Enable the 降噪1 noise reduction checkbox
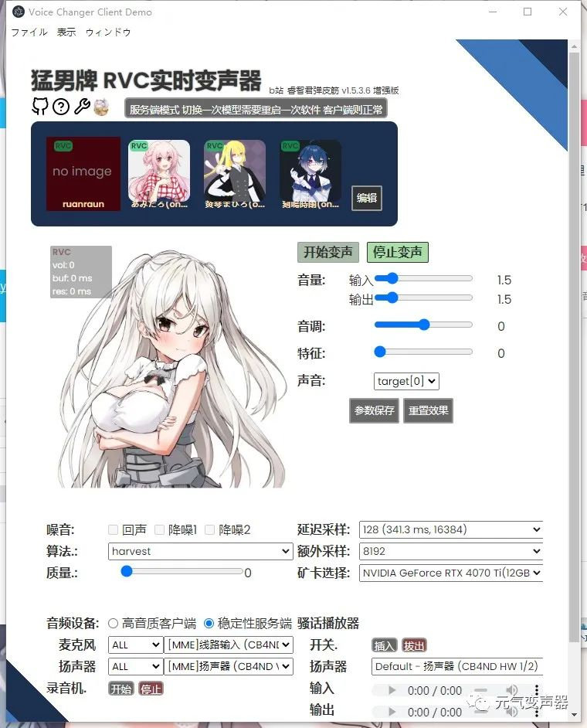 coord(159,529)
